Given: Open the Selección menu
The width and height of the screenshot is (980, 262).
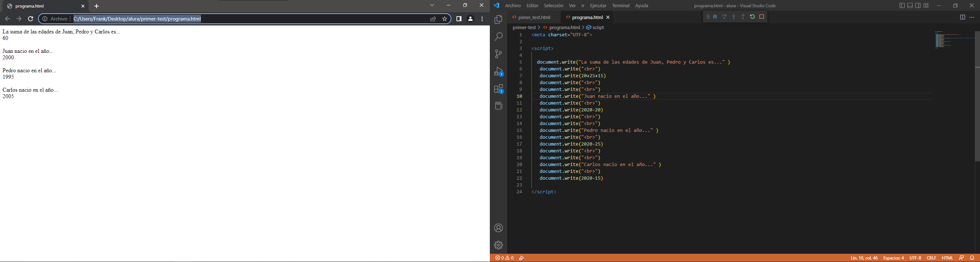Looking at the screenshot, I should [x=554, y=6].
